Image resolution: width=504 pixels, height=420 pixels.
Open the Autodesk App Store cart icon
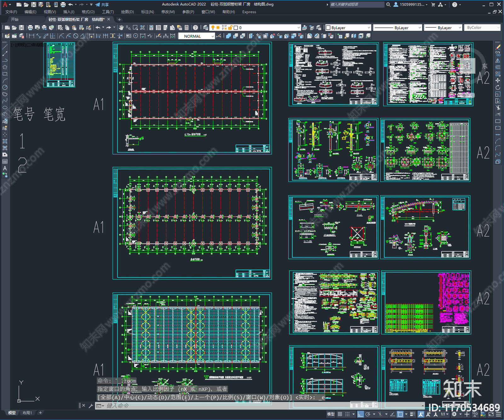(x=433, y=4)
